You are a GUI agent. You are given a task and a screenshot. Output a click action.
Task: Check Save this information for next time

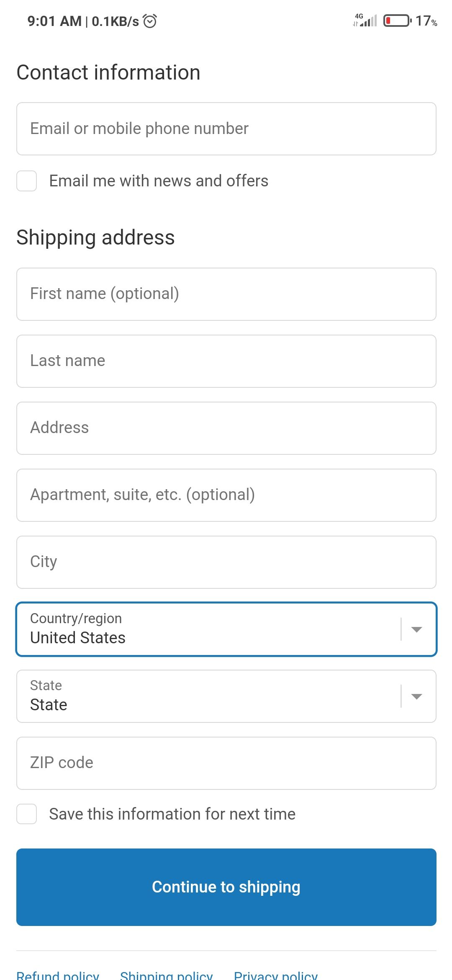(x=27, y=814)
